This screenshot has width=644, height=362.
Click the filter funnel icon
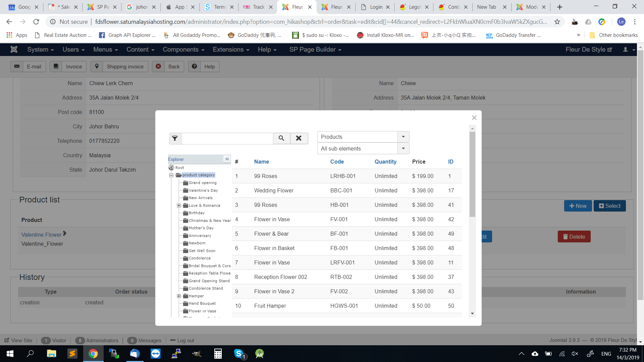tap(175, 138)
